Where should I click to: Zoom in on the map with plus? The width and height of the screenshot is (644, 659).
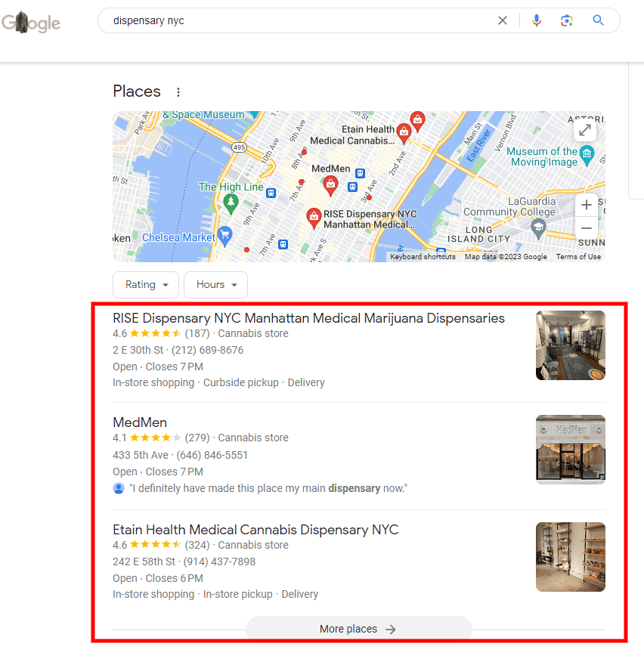(587, 205)
